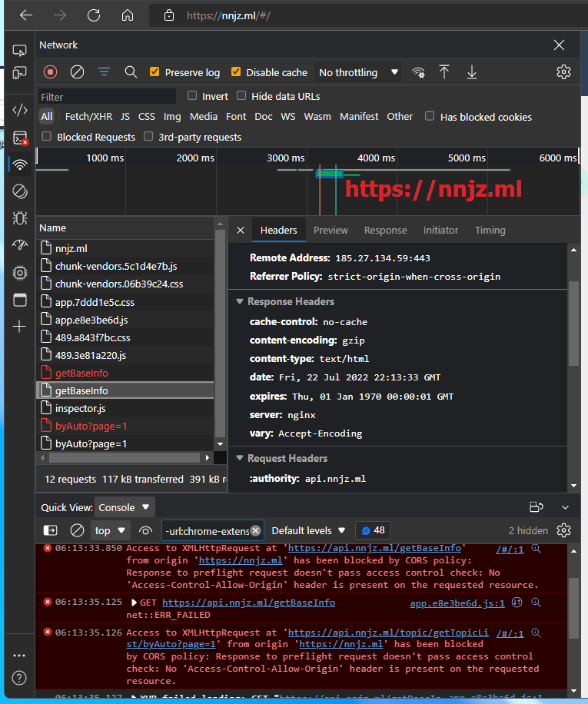Open the app.e8e3be6d.js:1 source link
588x704 pixels.
click(457, 603)
